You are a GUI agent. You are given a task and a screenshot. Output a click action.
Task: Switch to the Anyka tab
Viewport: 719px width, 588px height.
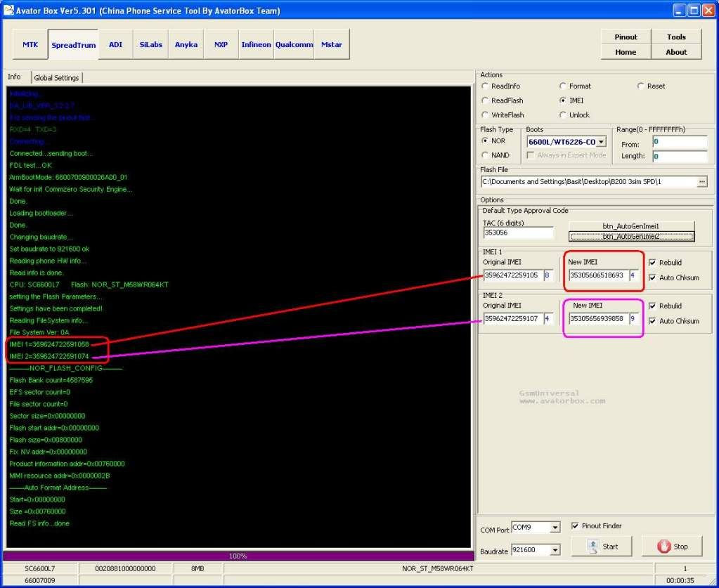pos(186,44)
